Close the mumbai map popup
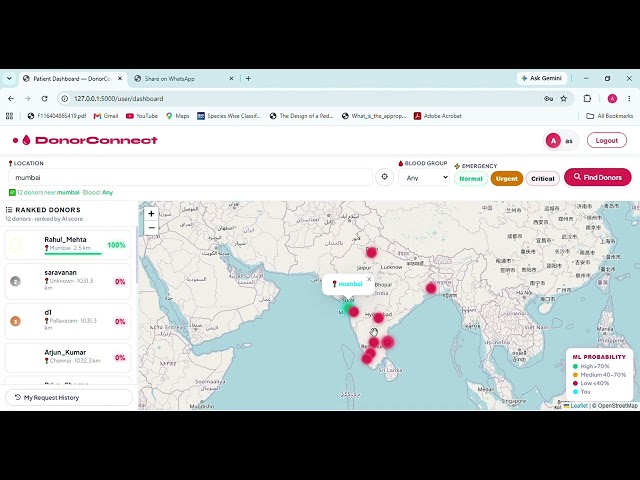The width and height of the screenshot is (640, 480). (x=369, y=279)
